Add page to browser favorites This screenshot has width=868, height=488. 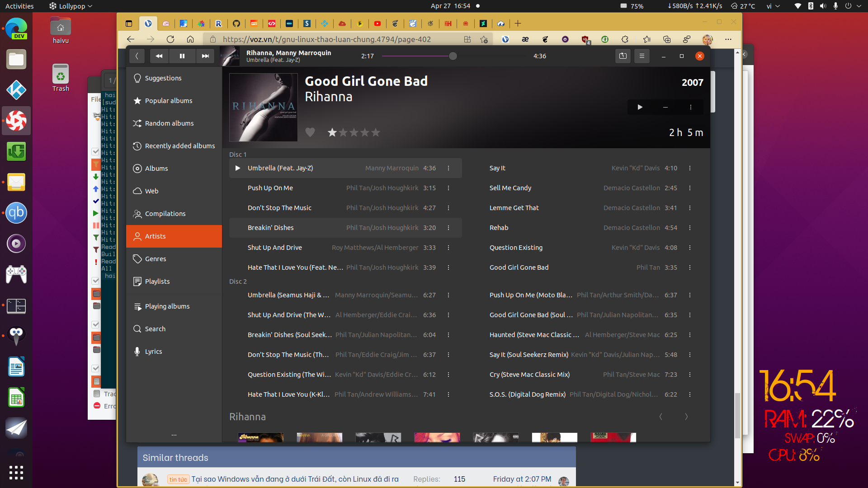484,39
